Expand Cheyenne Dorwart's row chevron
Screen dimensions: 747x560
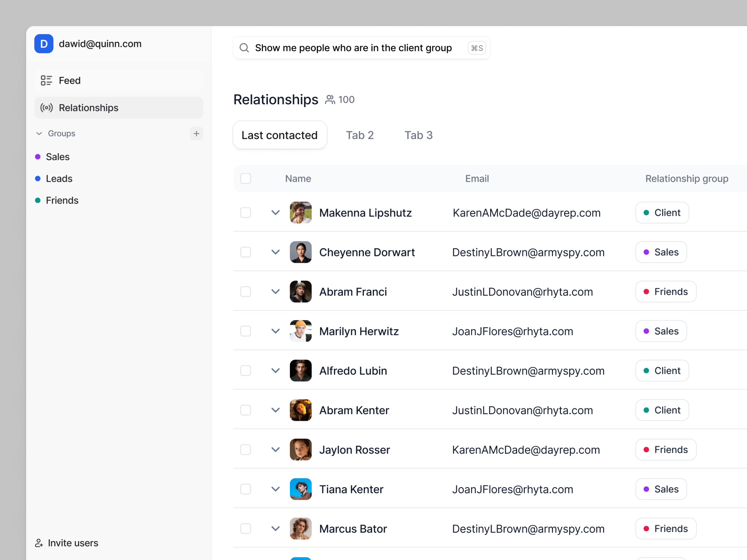click(x=275, y=252)
